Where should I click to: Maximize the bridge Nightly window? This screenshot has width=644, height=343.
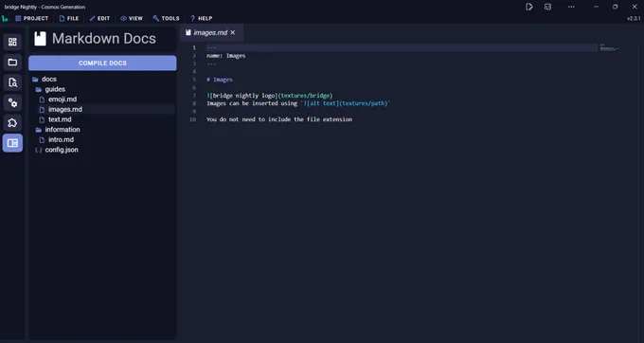pos(615,7)
